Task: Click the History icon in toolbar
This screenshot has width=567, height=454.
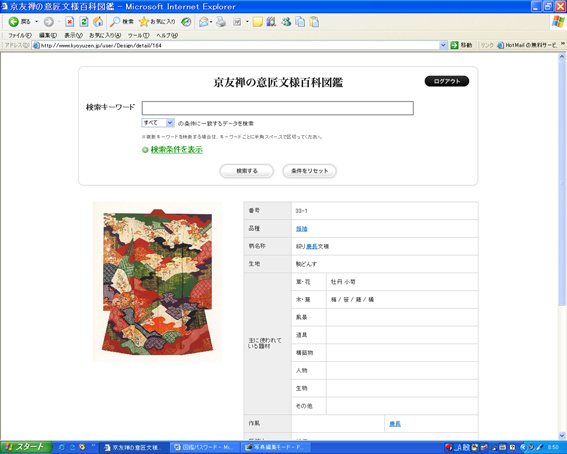Action: coord(186,22)
